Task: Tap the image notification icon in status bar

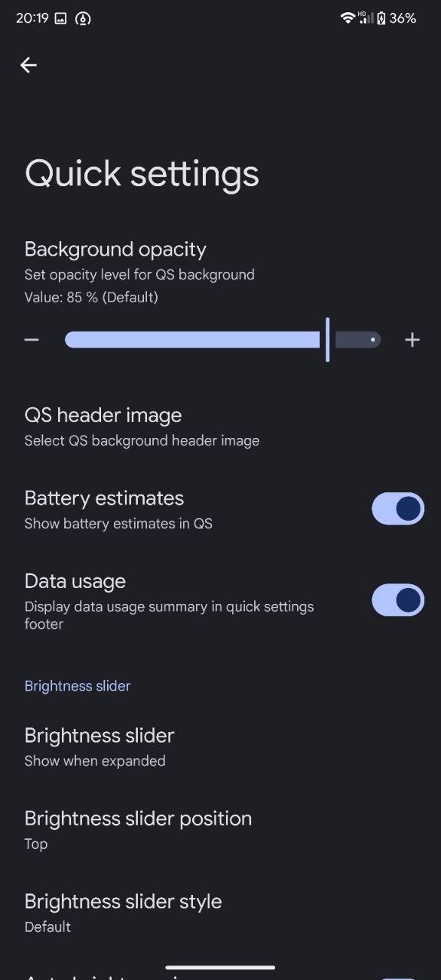Action: [60, 18]
